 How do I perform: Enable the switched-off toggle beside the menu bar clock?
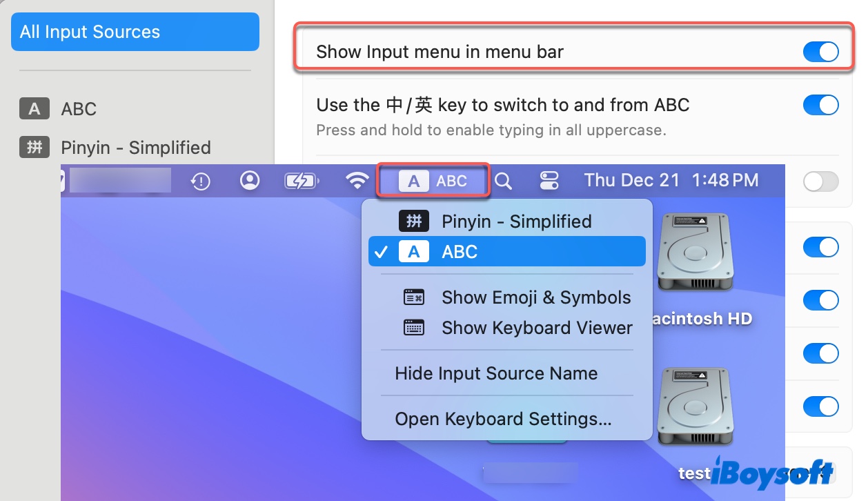[821, 181]
